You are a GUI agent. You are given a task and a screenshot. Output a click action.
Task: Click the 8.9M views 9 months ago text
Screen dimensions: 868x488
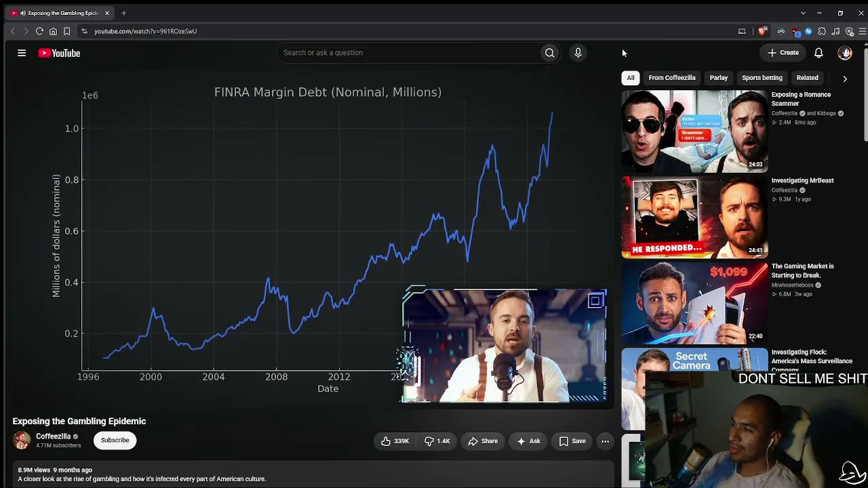click(55, 470)
